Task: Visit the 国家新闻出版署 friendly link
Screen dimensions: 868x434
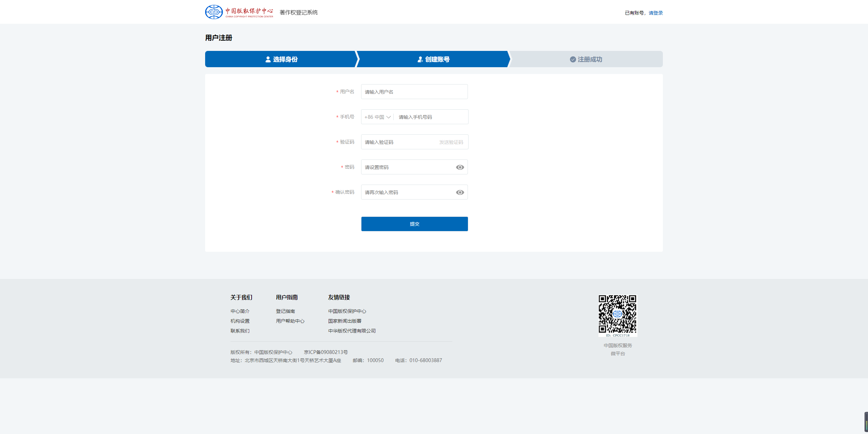Action: 344,321
